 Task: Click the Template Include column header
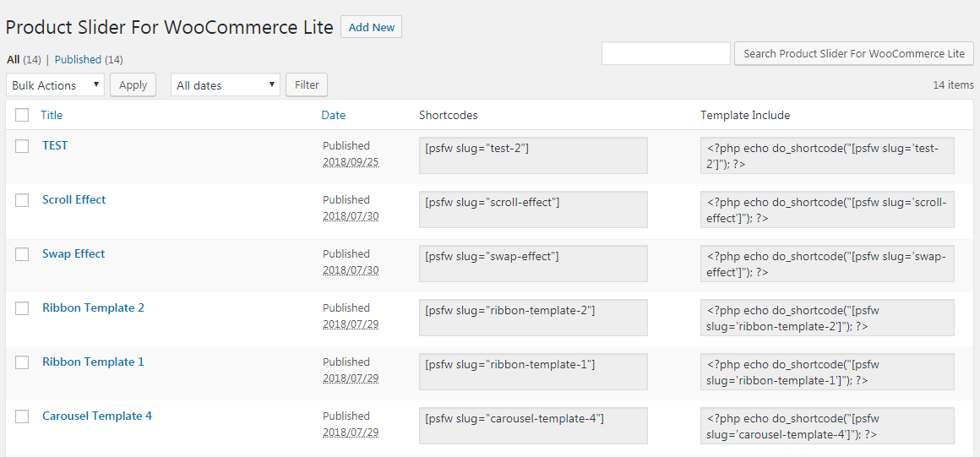pos(745,115)
